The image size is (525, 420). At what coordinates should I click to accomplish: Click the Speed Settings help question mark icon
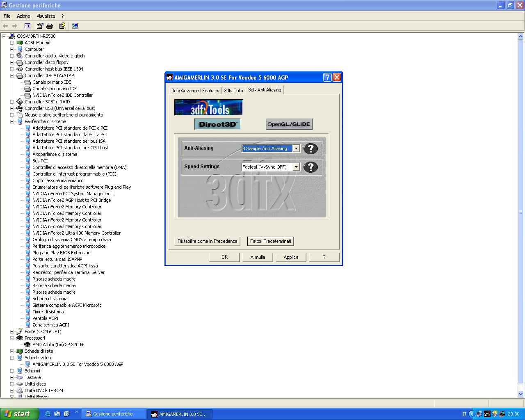coord(310,167)
